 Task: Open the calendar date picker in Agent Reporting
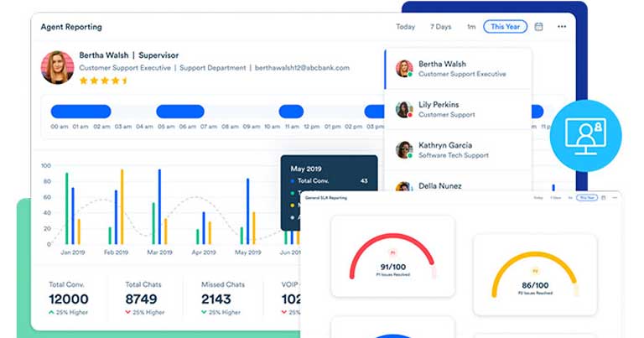click(x=538, y=27)
